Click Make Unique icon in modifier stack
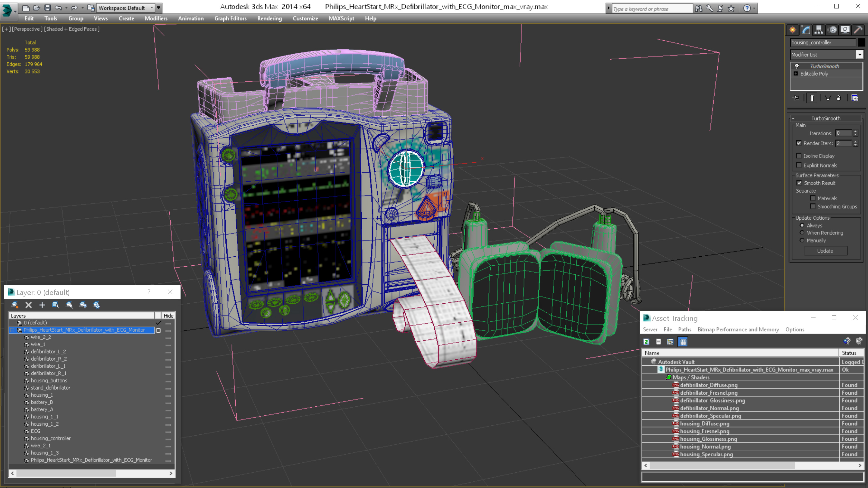Screen dimensions: 868x488 pyautogui.click(x=828, y=98)
